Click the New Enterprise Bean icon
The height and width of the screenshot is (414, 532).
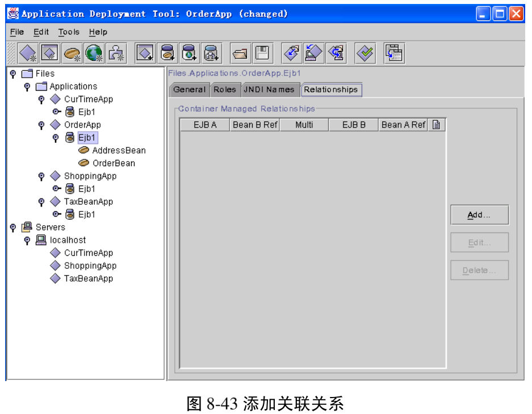72,53
